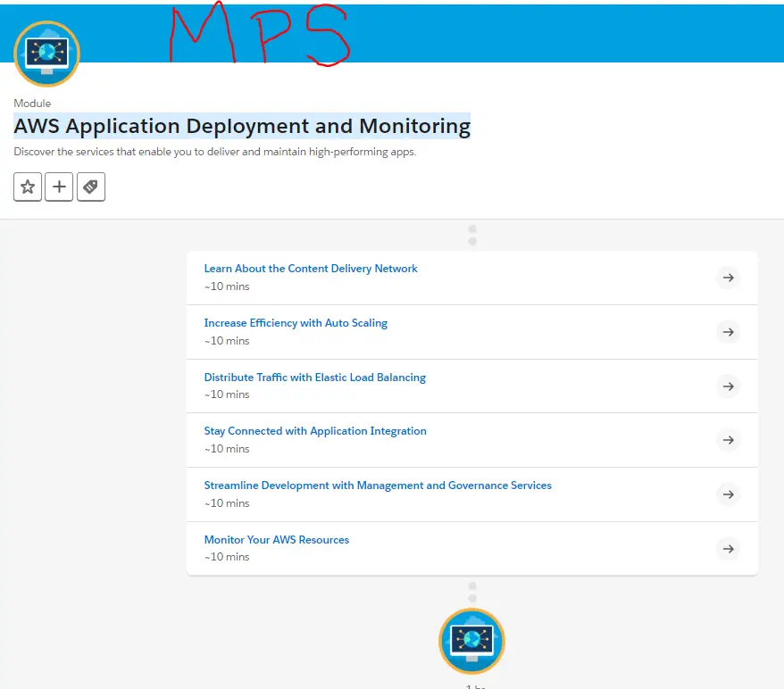Image resolution: width=784 pixels, height=689 pixels.
Task: Click the arrow beside Monitor Your AWS Resources
Action: coord(728,549)
